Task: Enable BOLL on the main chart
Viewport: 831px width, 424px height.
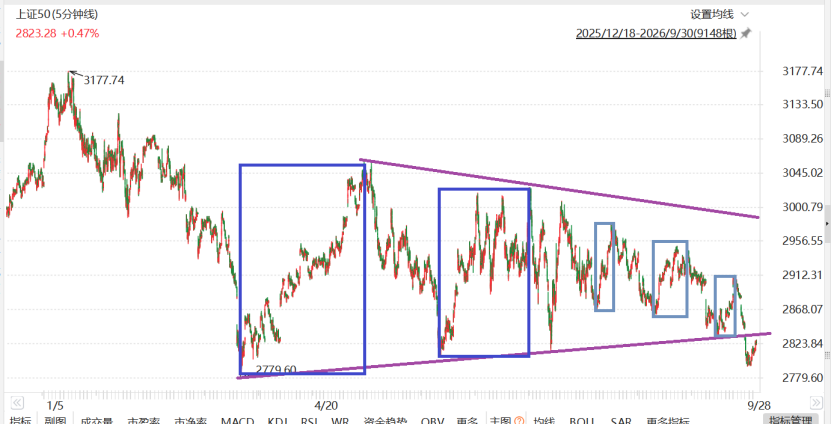Action: coord(583,421)
